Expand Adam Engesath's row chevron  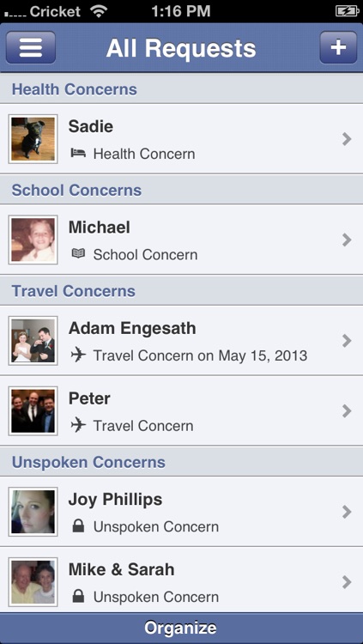(x=347, y=341)
